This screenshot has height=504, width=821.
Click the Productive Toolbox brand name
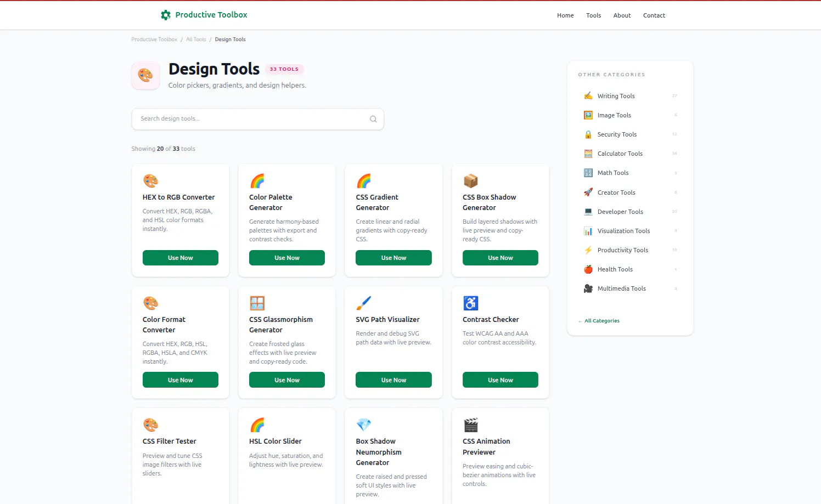pyautogui.click(x=211, y=15)
